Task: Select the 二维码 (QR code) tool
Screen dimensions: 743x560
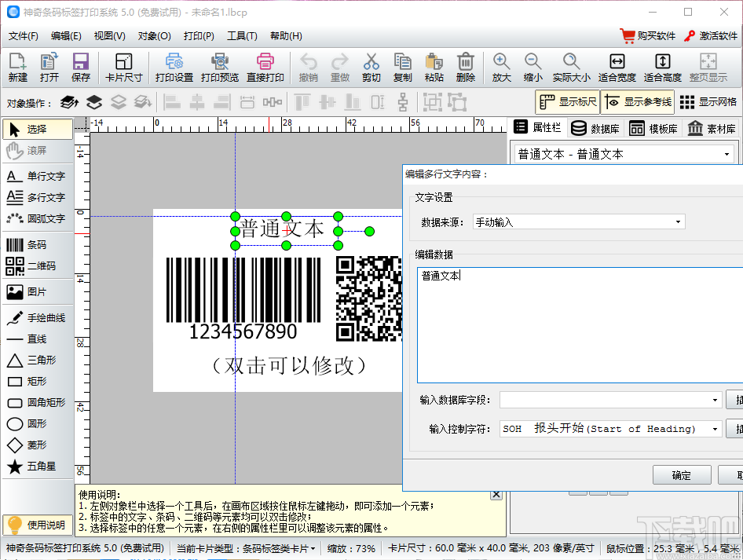Action: point(36,266)
